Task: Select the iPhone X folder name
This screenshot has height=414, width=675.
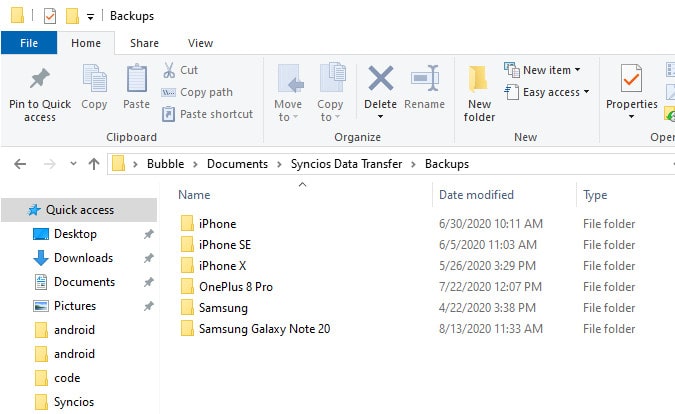Action: (222, 266)
